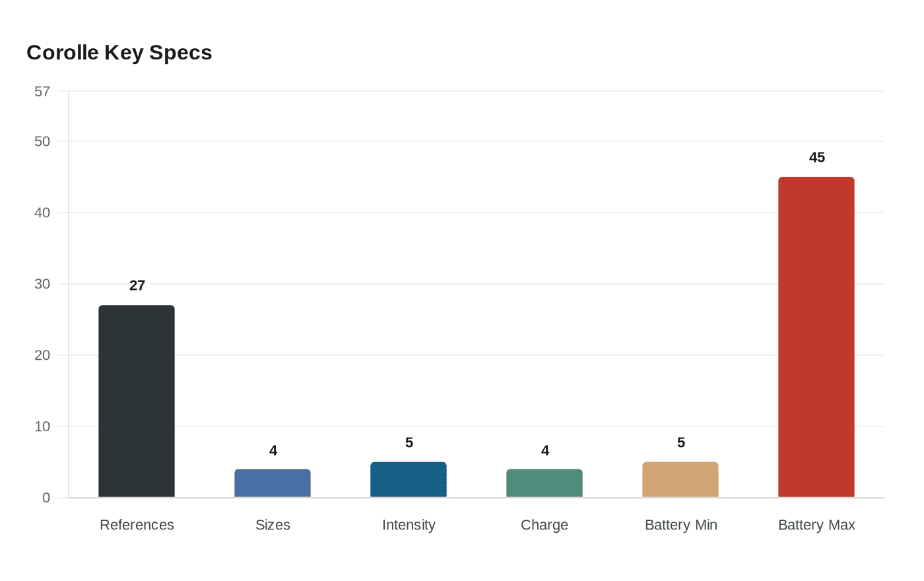Image resolution: width=924 pixels, height=581 pixels.
Task: Select the Intensity bar in the chart
Action: (409, 479)
